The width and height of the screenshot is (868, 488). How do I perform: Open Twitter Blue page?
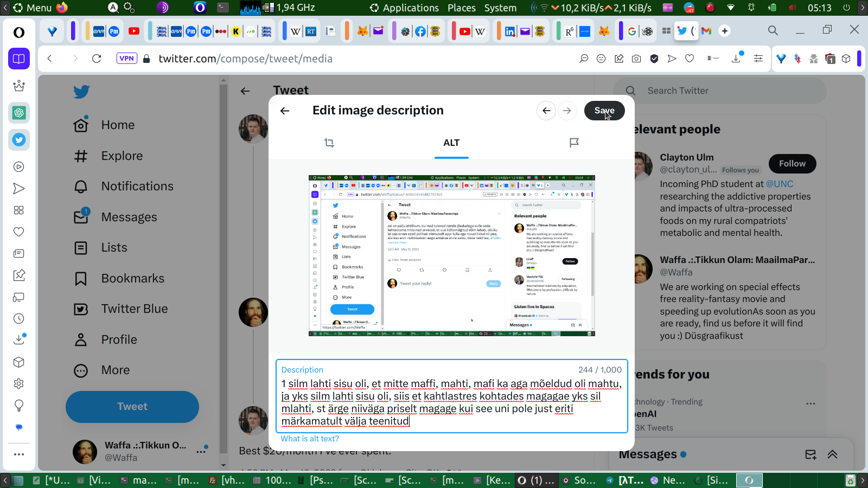click(121, 309)
